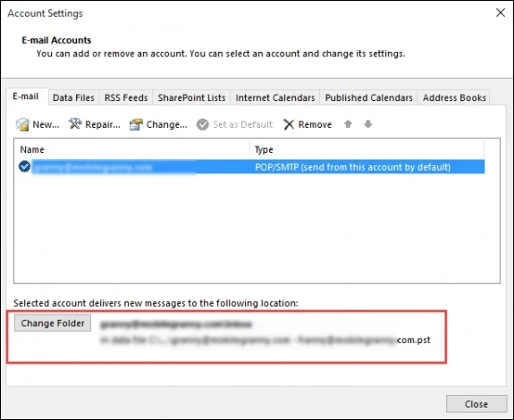Click the Type column header
The image size is (514, 420).
pyautogui.click(x=367, y=149)
